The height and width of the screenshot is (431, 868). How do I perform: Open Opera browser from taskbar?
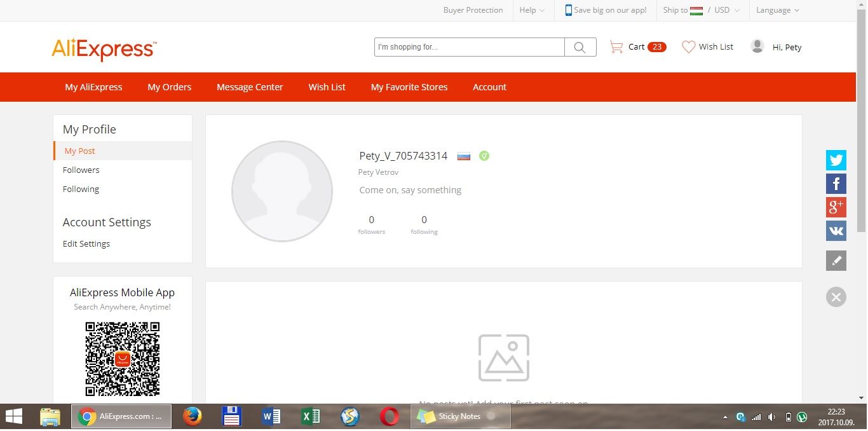[389, 417]
